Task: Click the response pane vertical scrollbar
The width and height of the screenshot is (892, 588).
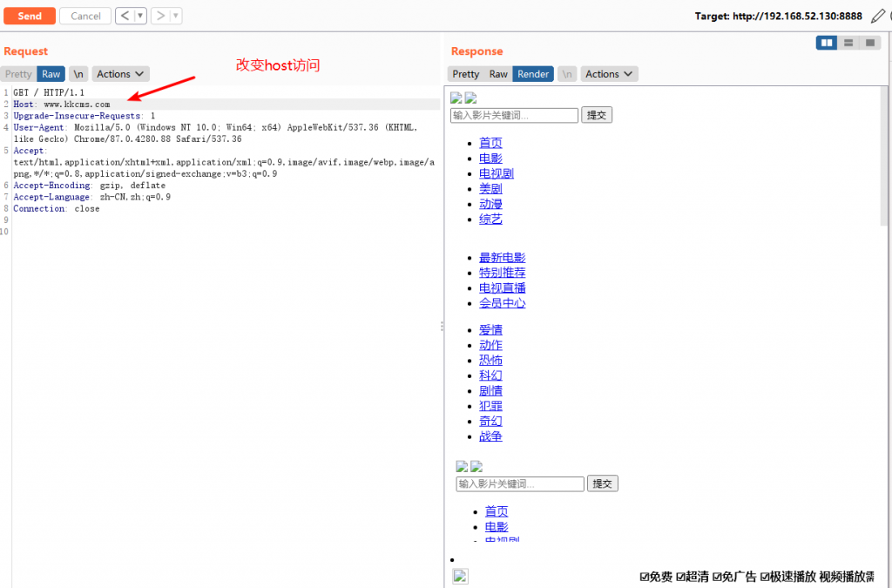Action: click(x=883, y=157)
